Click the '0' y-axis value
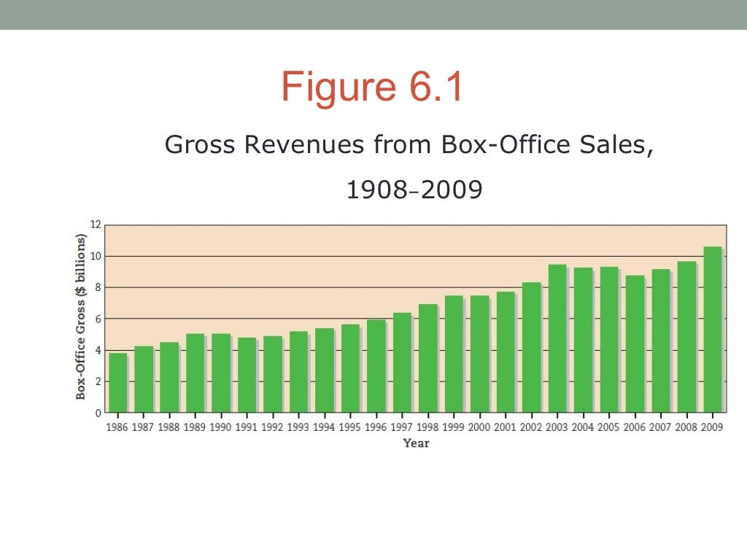This screenshot has height=560, width=747. (98, 413)
